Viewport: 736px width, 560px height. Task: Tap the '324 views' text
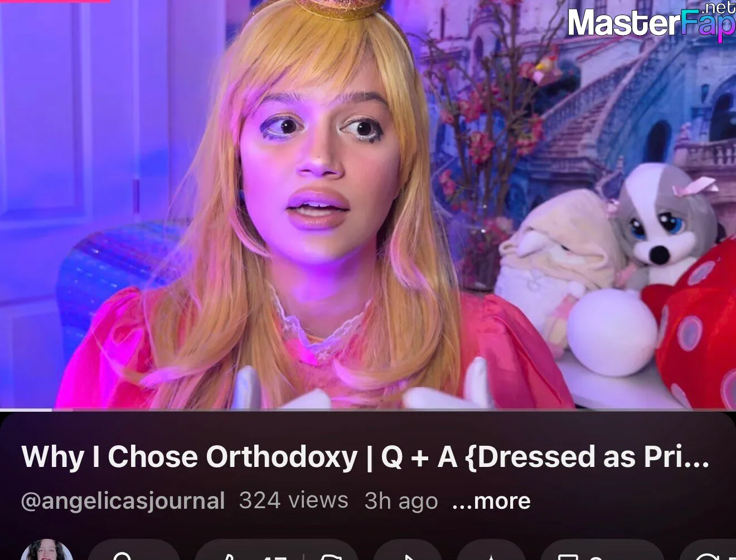tap(293, 500)
